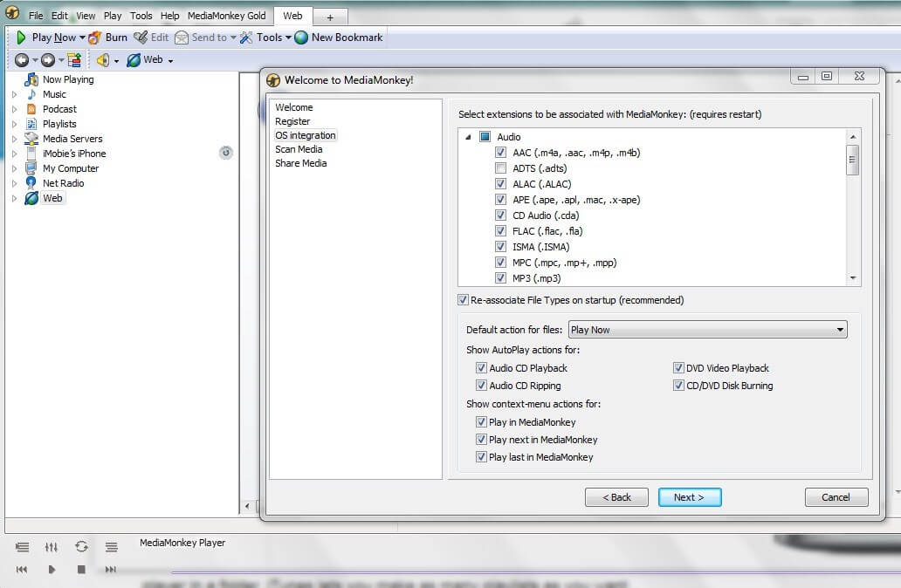The height and width of the screenshot is (588, 901).
Task: Open the Send to dropdown arrow
Action: coord(233,38)
